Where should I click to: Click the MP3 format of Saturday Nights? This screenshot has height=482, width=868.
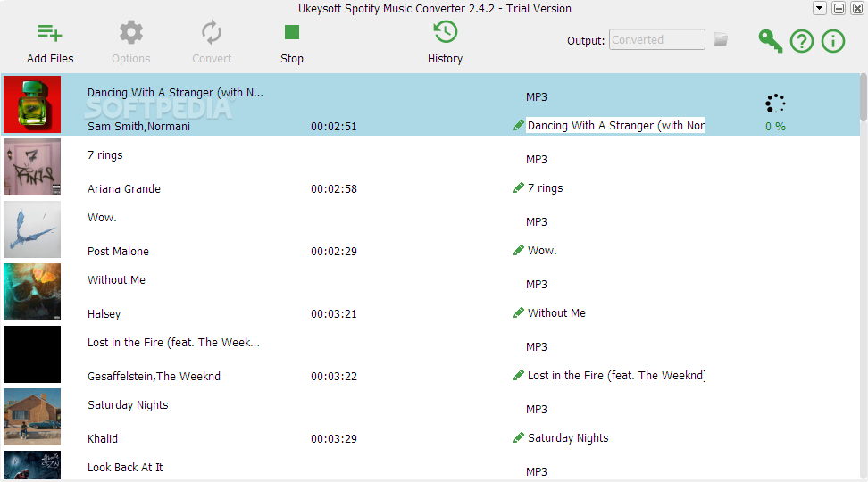(537, 410)
